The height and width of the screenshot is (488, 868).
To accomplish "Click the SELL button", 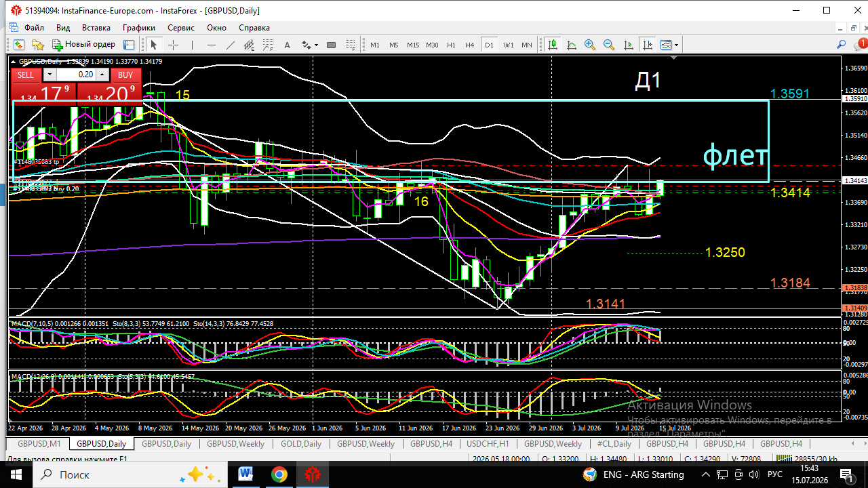I will pyautogui.click(x=26, y=75).
